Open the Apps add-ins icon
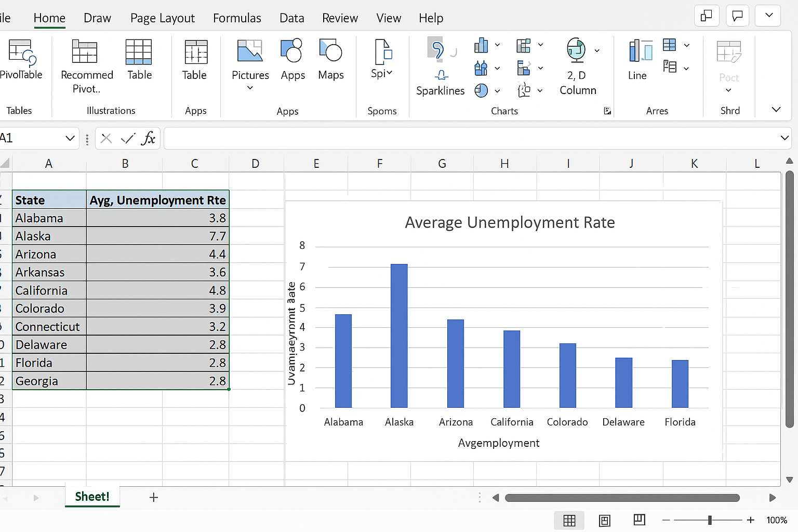798x532 pixels. [292, 51]
